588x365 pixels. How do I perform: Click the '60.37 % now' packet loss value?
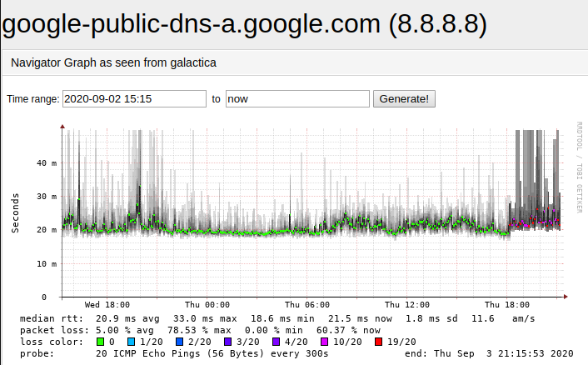coord(348,331)
